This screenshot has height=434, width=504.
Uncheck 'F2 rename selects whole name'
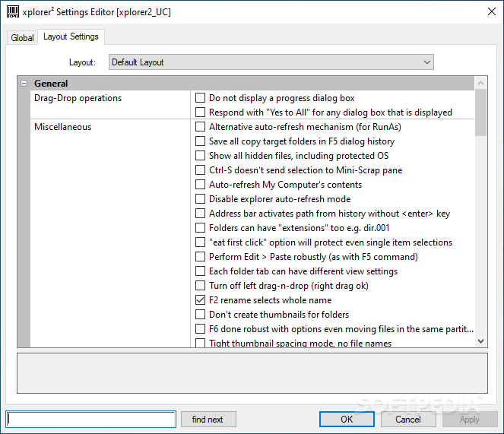tap(200, 300)
